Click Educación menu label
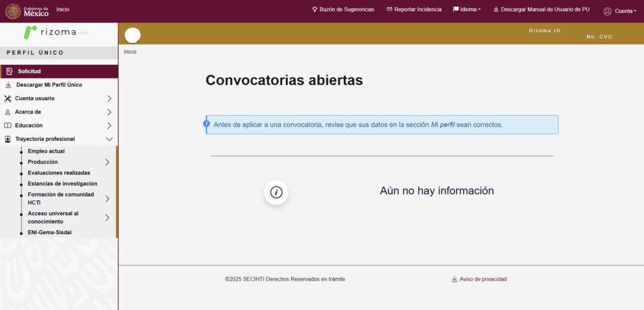 (x=29, y=125)
